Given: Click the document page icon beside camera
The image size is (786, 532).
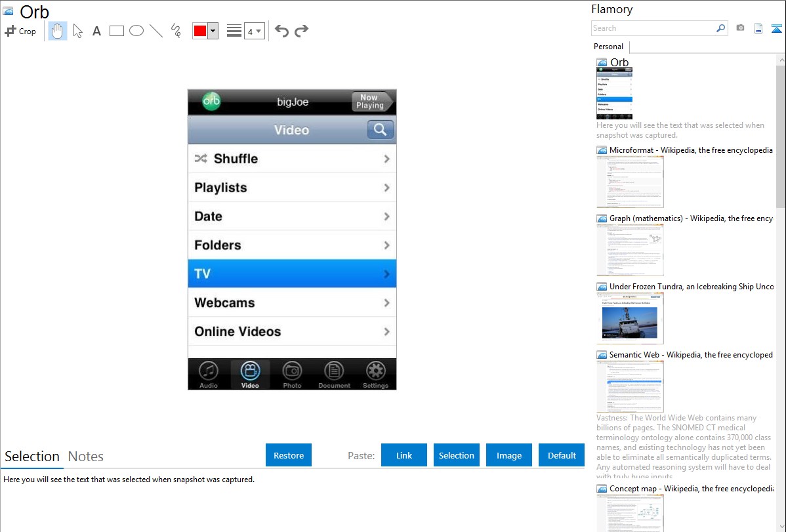Looking at the screenshot, I should click(758, 28).
